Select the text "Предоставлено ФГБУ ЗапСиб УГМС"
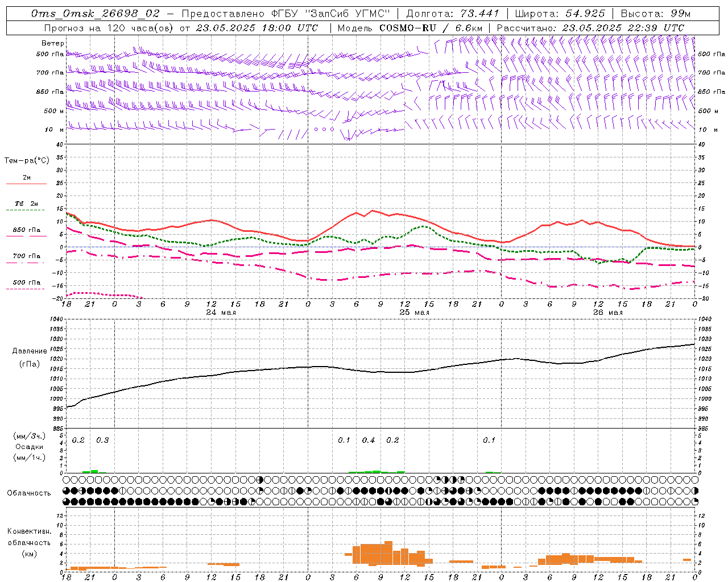This screenshot has height=582, width=728. 286,13
